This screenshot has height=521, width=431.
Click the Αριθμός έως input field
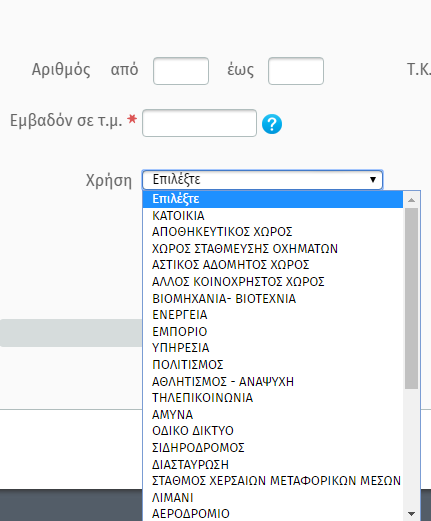tap(296, 71)
